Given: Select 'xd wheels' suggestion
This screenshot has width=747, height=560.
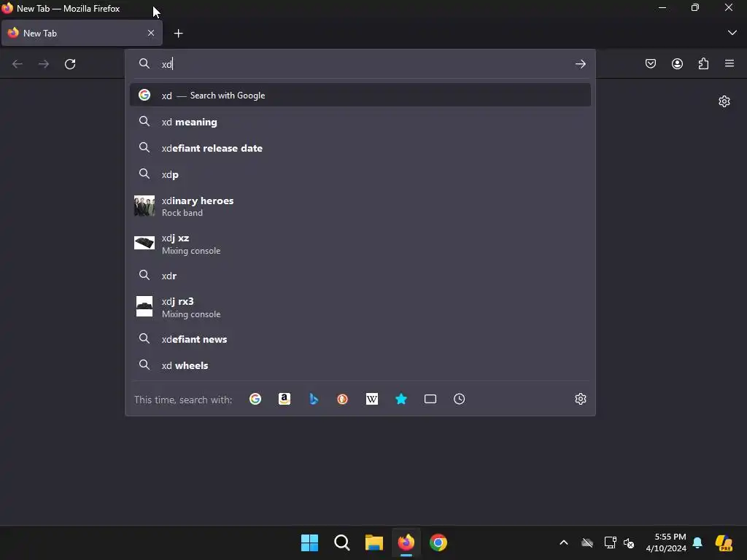Looking at the screenshot, I should point(360,365).
